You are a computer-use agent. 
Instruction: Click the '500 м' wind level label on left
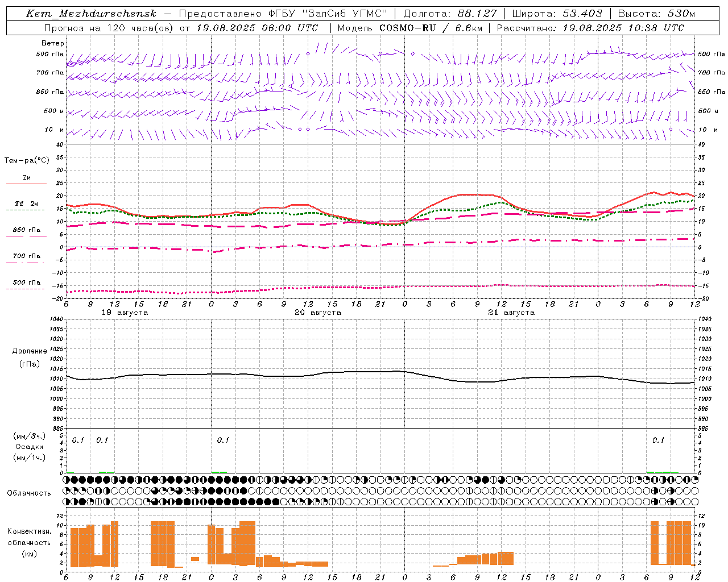click(x=54, y=111)
